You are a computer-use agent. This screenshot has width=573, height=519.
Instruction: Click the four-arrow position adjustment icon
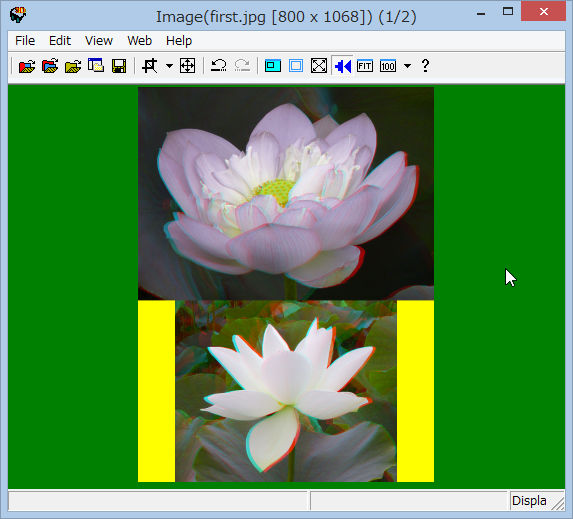187,66
